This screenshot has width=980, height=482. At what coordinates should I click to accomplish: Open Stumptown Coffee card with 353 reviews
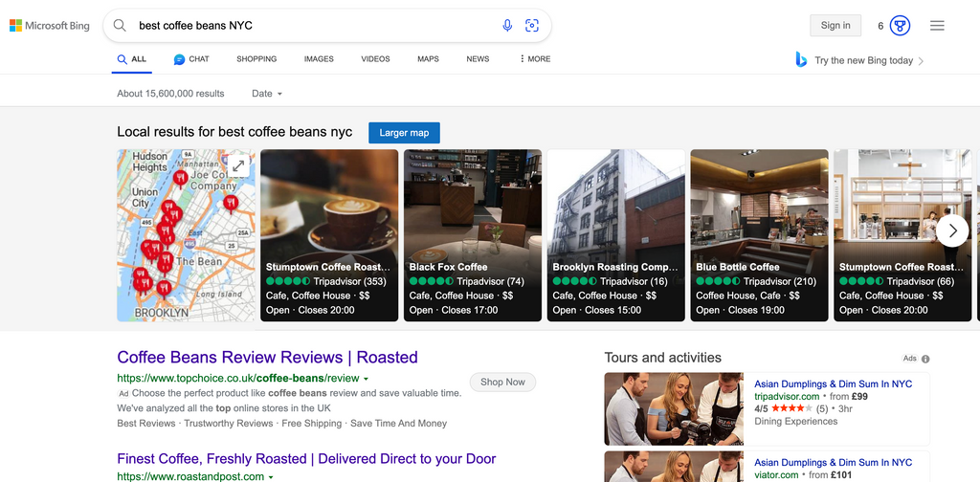pos(329,235)
